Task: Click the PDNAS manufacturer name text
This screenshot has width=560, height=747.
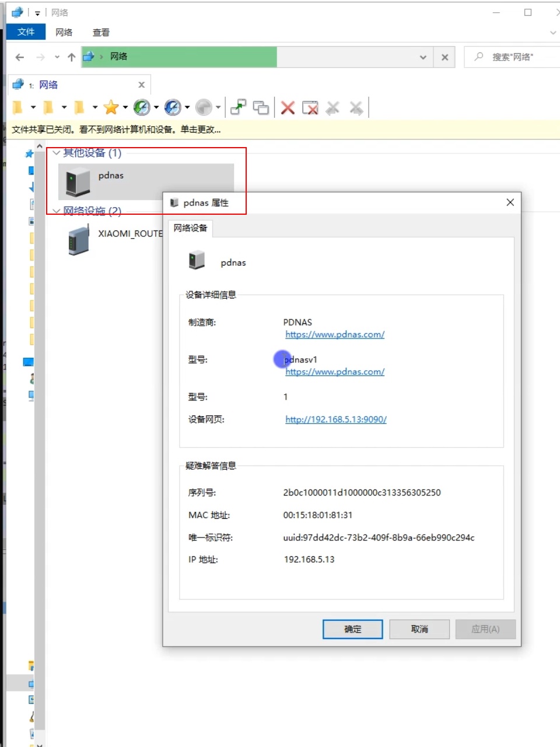Action: pyautogui.click(x=297, y=322)
